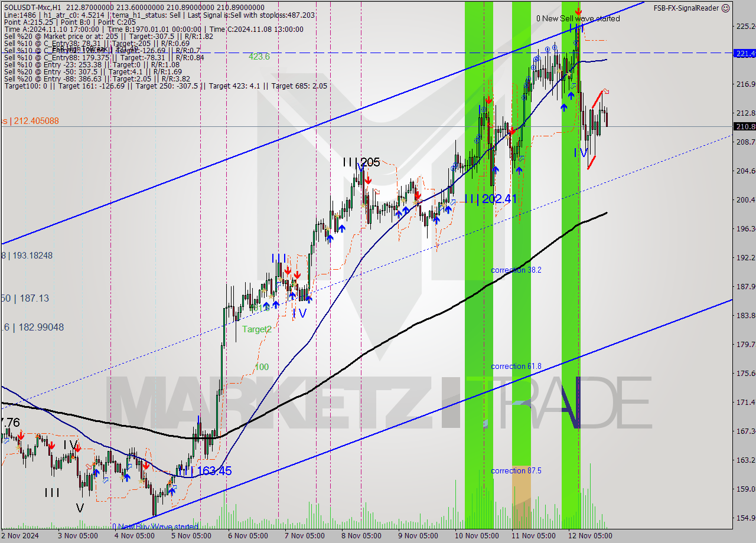Select the green 'Target2' label
Viewport: 756px width, 543px height.
tap(256, 329)
